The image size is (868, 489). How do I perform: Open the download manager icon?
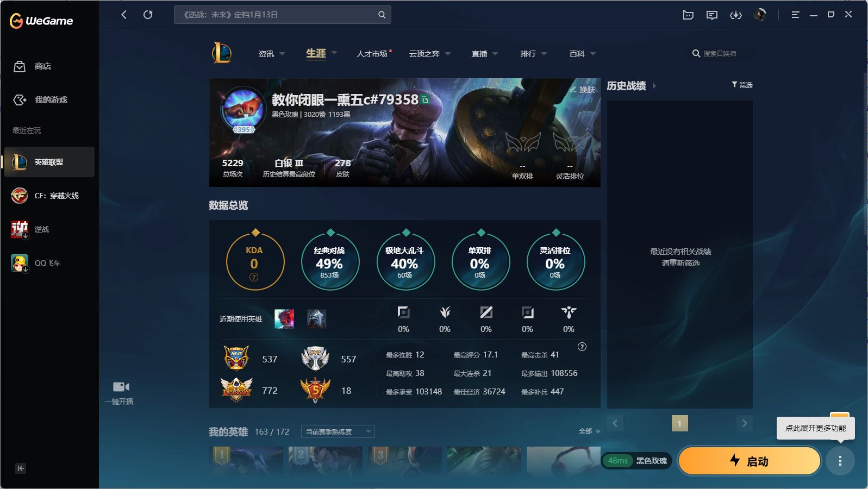tap(735, 15)
